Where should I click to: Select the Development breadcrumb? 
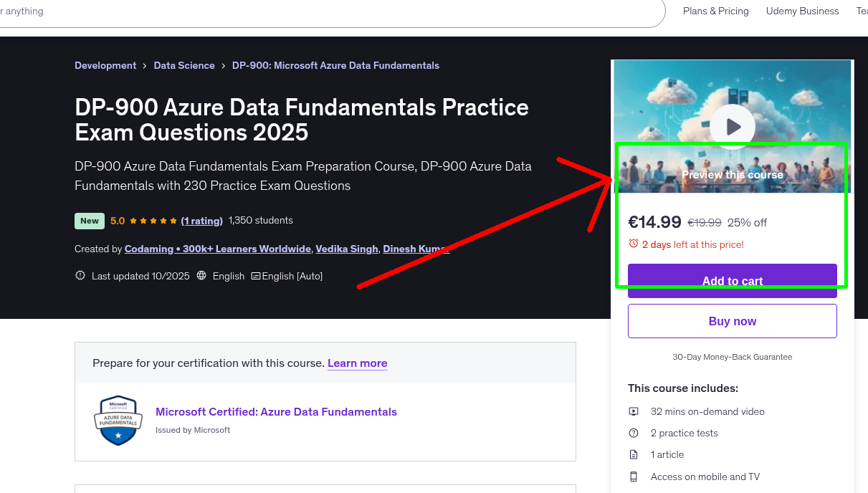(105, 65)
